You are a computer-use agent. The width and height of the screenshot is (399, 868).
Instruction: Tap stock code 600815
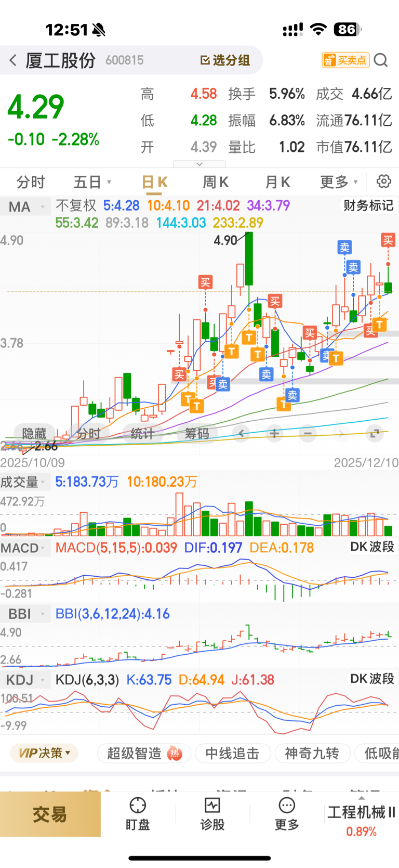pyautogui.click(x=125, y=60)
